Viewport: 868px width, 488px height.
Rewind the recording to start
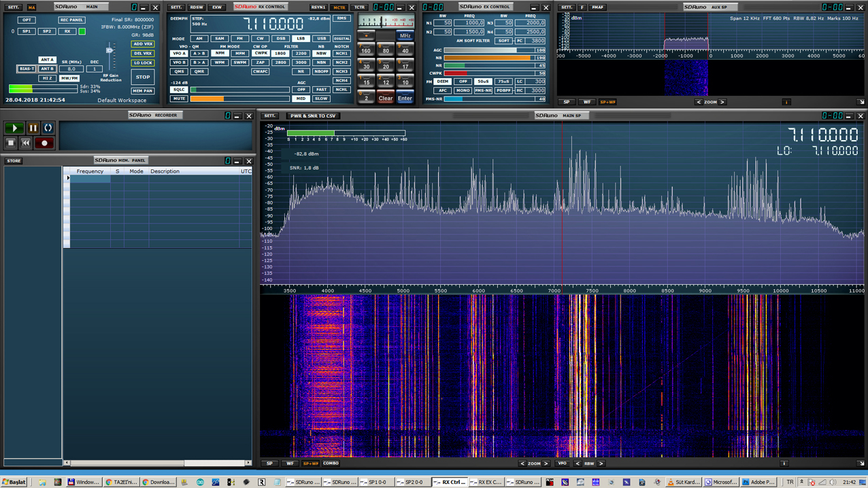coord(26,143)
